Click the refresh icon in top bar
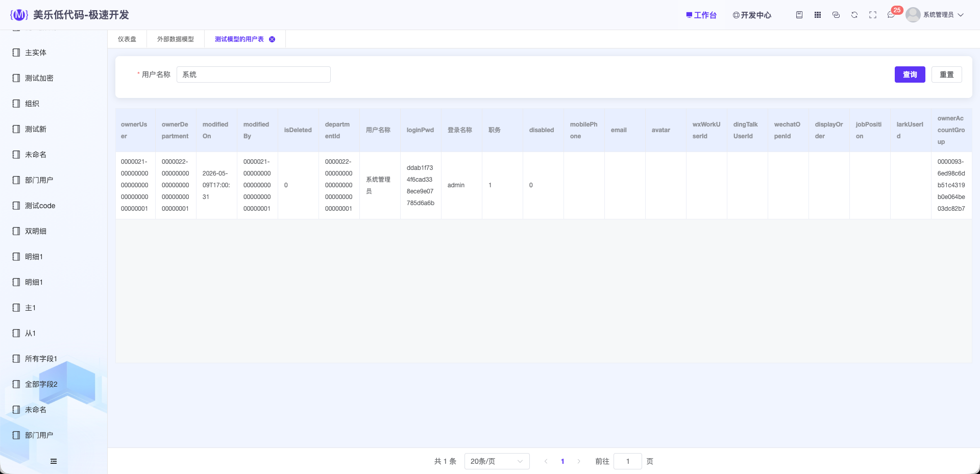 (854, 15)
